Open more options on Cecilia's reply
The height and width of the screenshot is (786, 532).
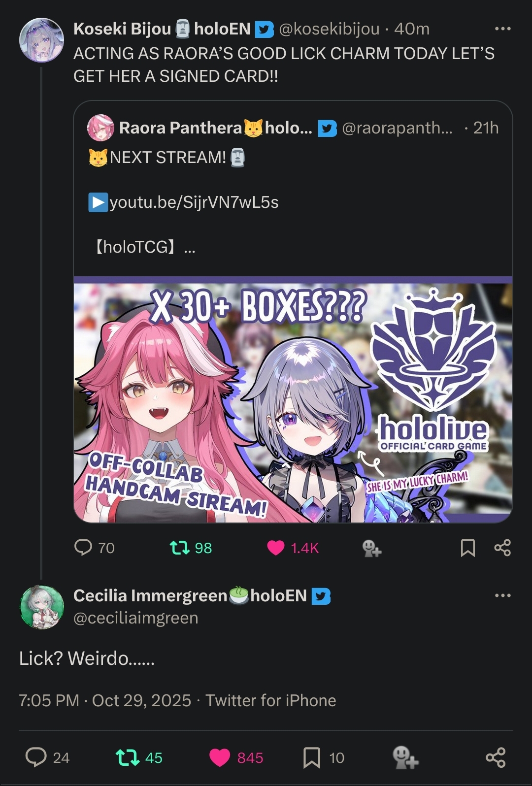pos(502,595)
